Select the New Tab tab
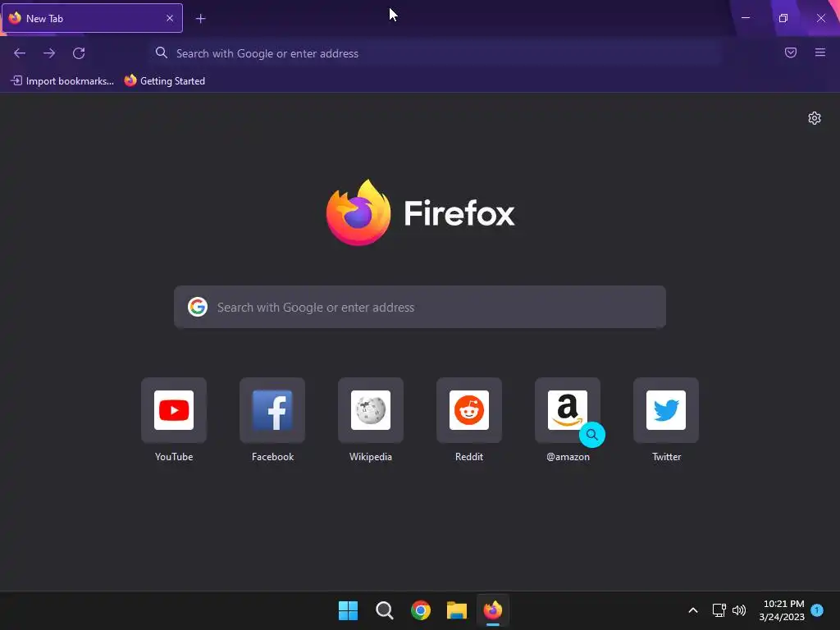Viewport: 840px width, 630px height. coord(92,18)
